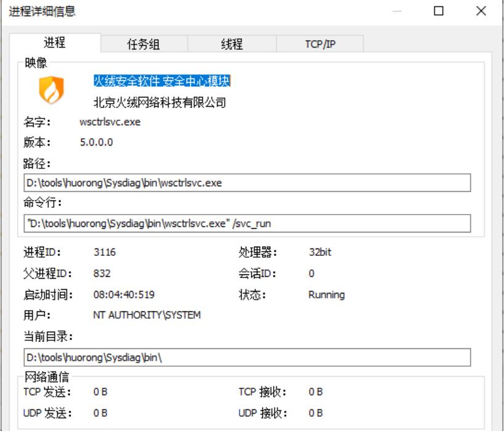The image size is (504, 431).
Task: Click process ID value 3116
Action: (x=105, y=252)
